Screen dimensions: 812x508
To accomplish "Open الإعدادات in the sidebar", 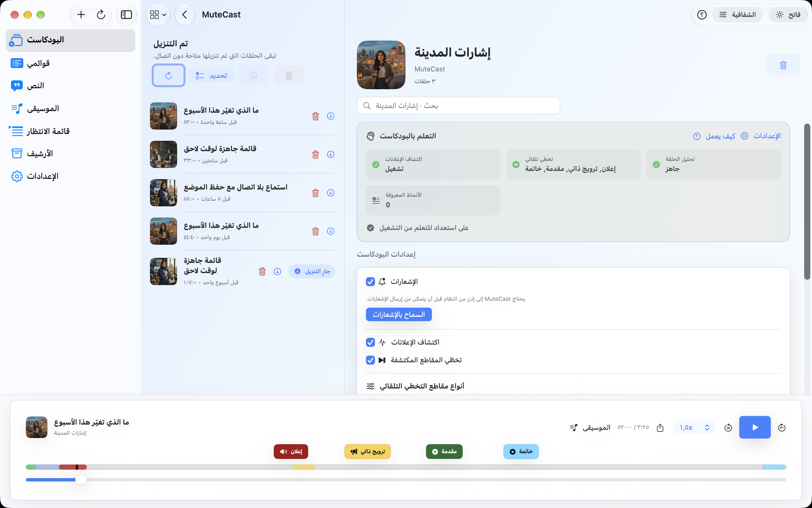I will (70, 176).
